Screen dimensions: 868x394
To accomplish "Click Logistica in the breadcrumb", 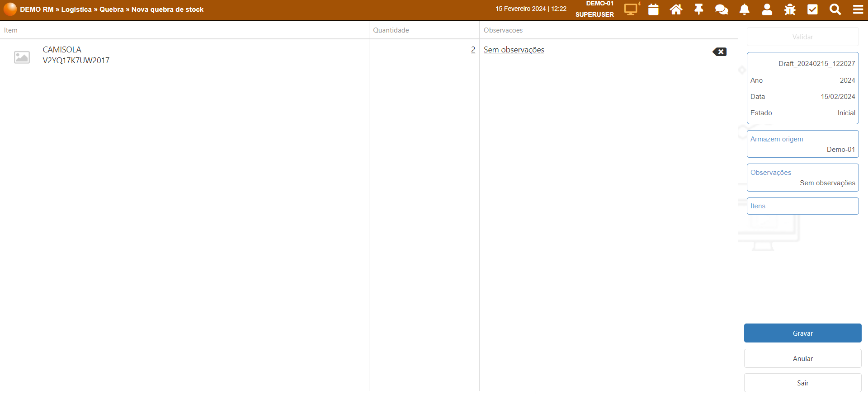I will pos(76,9).
